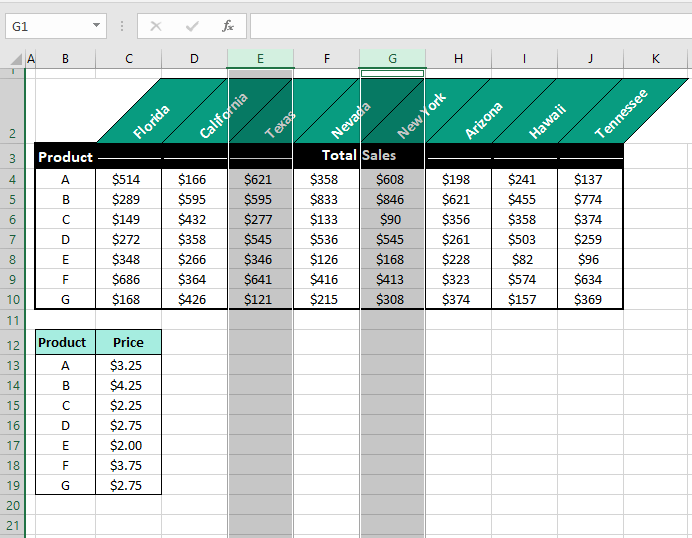Viewport: 692px width, 538px height.
Task: Click the Tennessee slanted header cell
Action: [620, 114]
